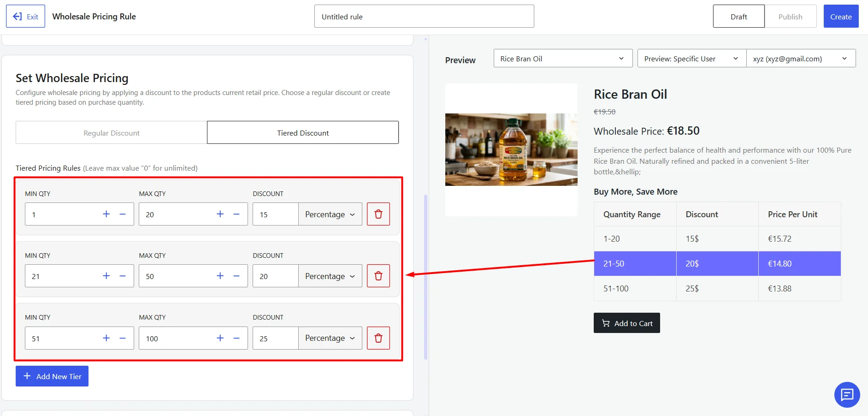Edit discount value 25 field
Screen dimensions: 868x416
[276, 338]
